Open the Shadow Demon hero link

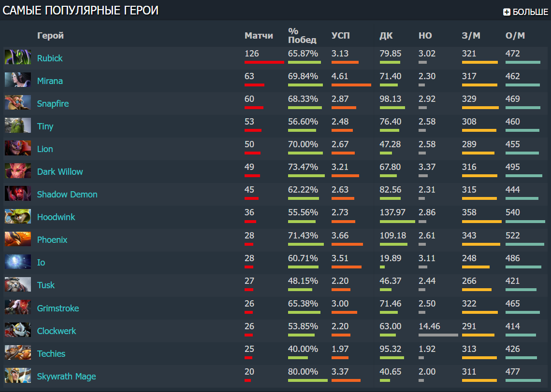67,195
